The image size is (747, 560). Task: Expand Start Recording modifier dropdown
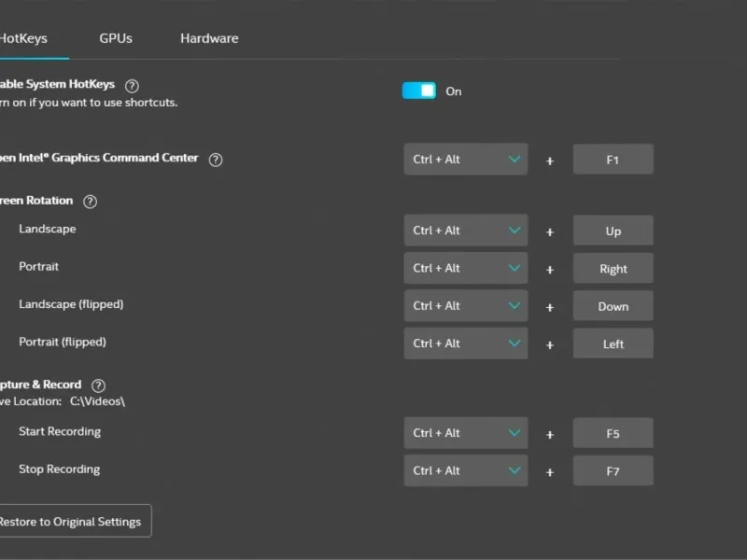click(465, 432)
